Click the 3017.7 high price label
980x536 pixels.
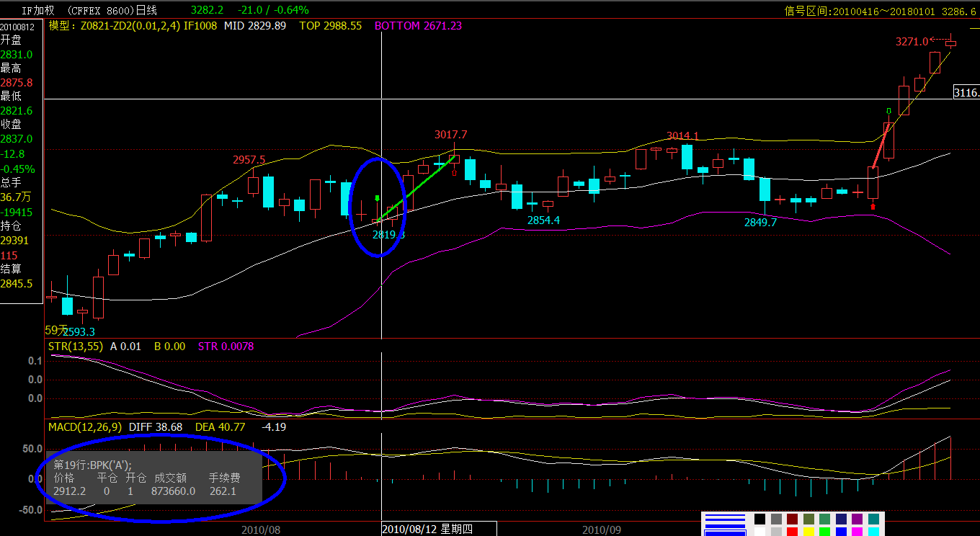[450, 135]
